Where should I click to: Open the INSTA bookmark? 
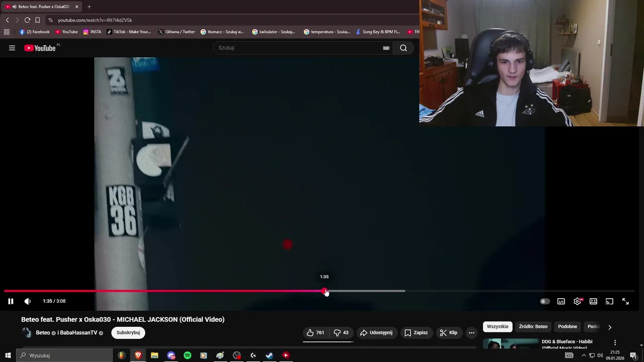click(x=92, y=32)
